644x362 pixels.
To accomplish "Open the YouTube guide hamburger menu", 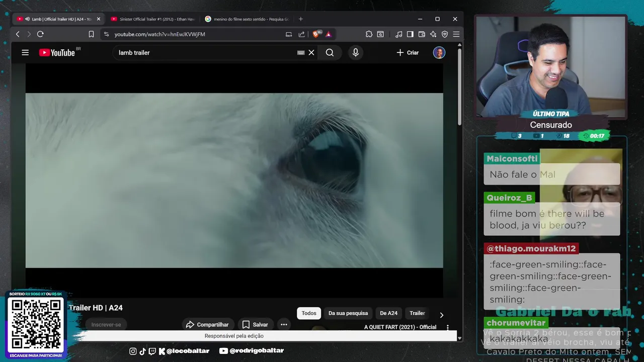I will [x=25, y=52].
